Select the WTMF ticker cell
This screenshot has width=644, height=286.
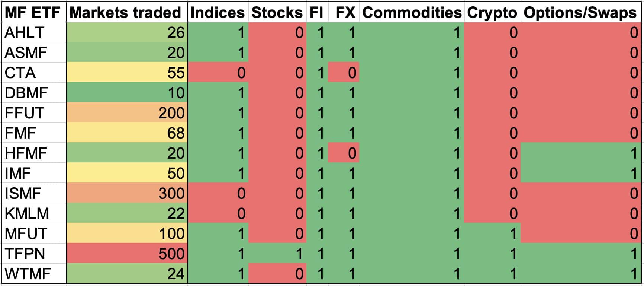[x=34, y=274]
